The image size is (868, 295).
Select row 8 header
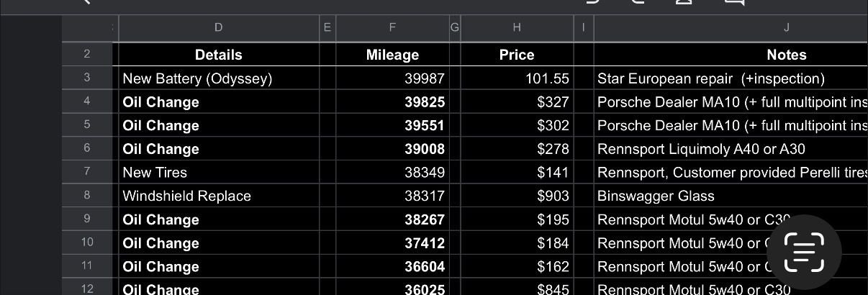pyautogui.click(x=87, y=196)
